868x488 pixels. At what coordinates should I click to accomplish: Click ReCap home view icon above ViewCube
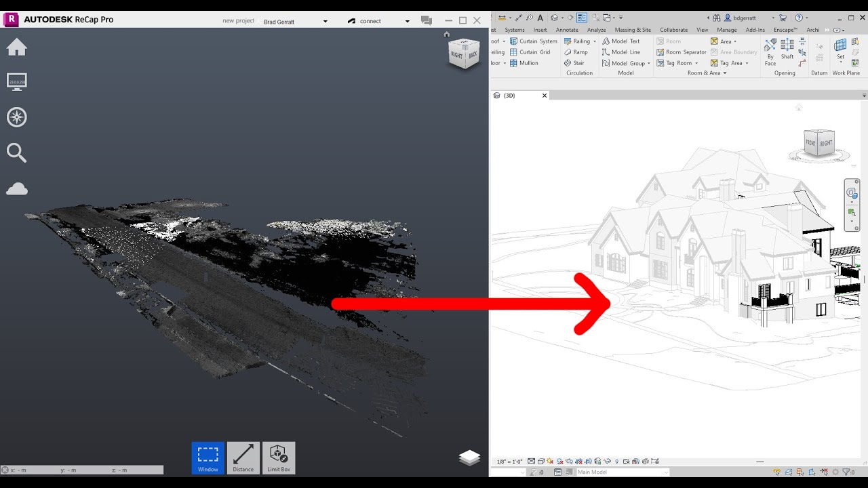click(x=447, y=34)
